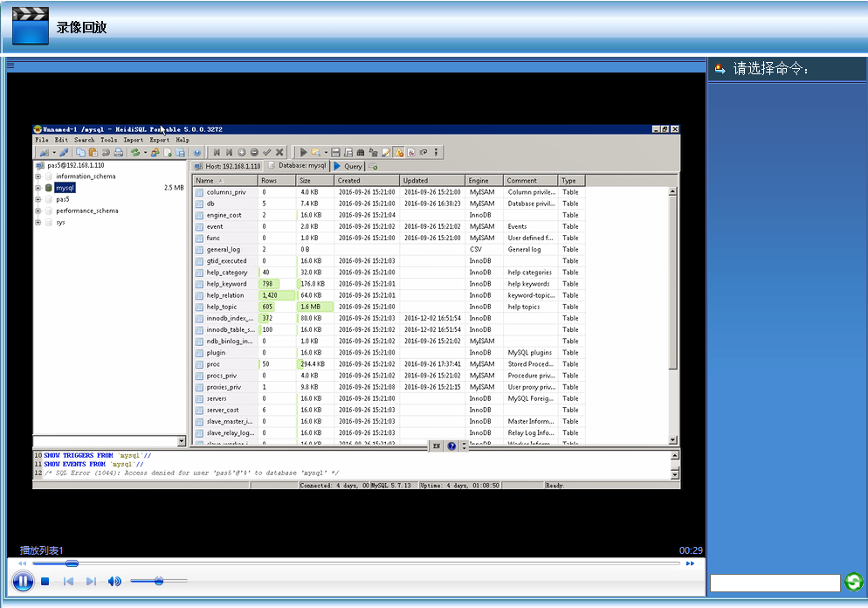868x608 pixels.
Task: Click the Run SQL play icon
Action: click(x=303, y=152)
